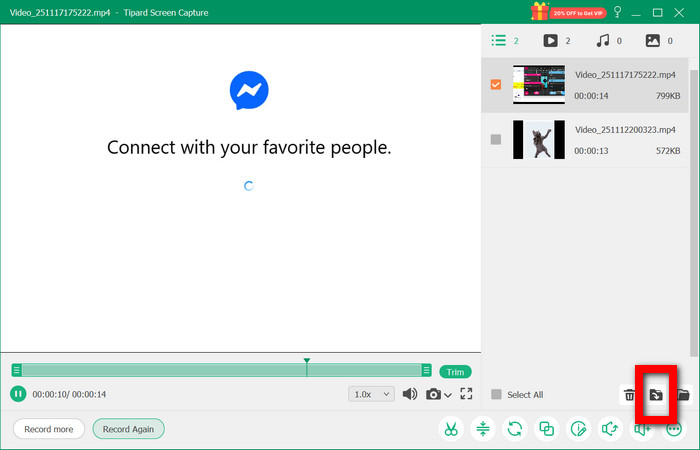Open the Sound Booster speaker-plus tool
Screen dimensions: 700x450
click(x=642, y=429)
